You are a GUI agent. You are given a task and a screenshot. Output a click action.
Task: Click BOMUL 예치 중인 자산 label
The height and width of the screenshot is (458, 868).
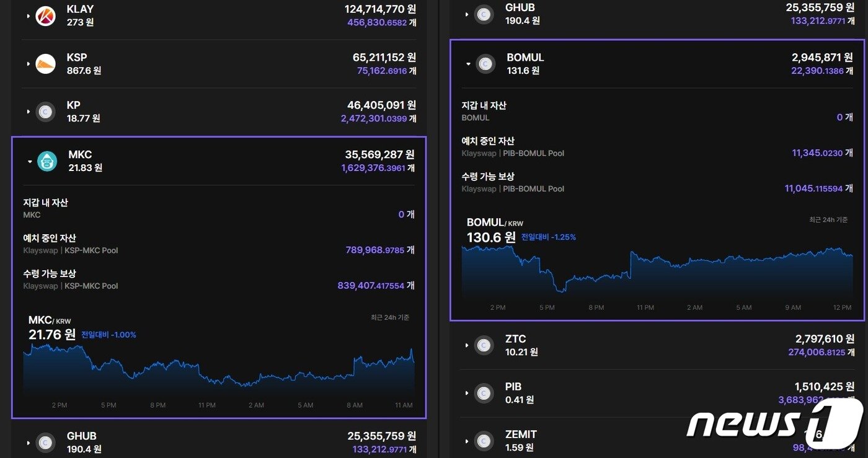tap(488, 141)
